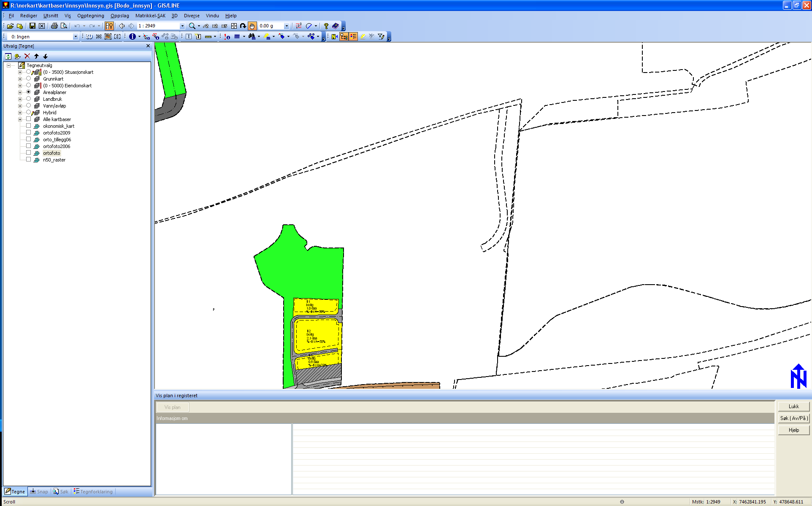
Task: Click the binoculars search icon
Action: tap(252, 37)
